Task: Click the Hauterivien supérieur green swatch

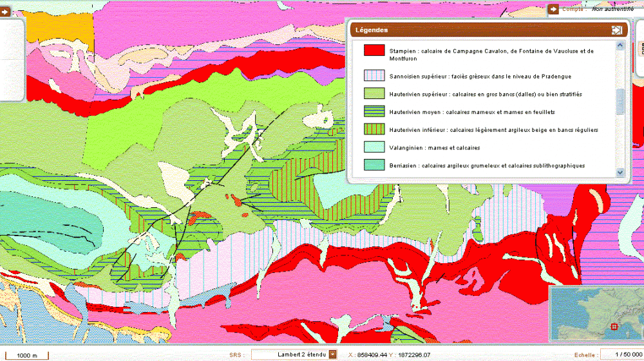Action: point(374,94)
